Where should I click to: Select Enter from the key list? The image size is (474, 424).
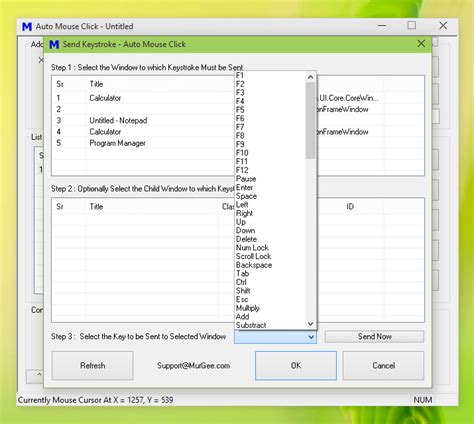point(244,187)
